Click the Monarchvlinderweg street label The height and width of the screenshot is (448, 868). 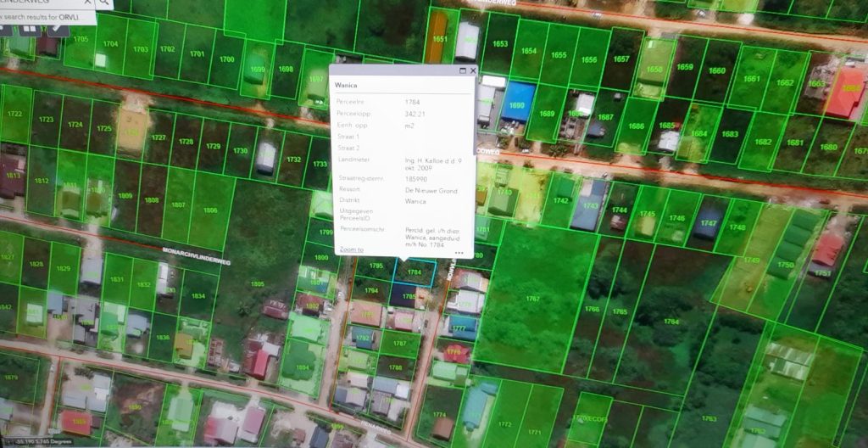(x=196, y=255)
